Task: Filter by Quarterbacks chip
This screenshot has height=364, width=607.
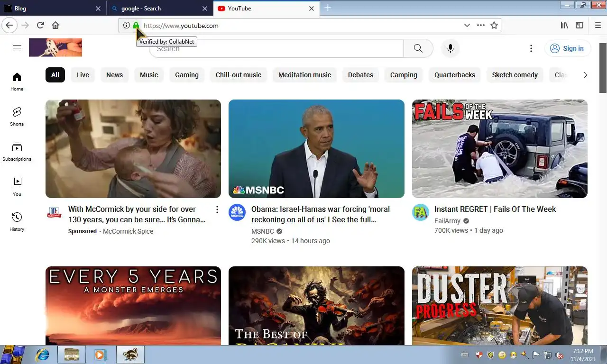Action: (455, 75)
